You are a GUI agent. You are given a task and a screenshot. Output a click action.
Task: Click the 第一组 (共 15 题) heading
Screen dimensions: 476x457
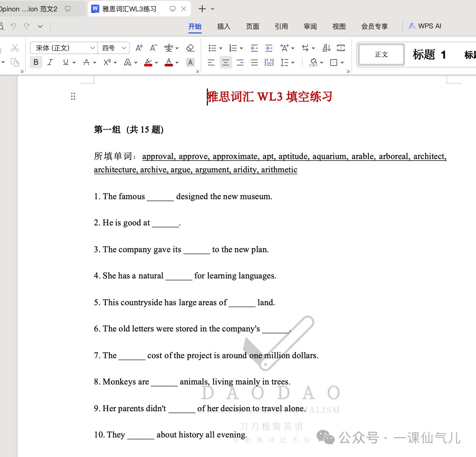129,130
